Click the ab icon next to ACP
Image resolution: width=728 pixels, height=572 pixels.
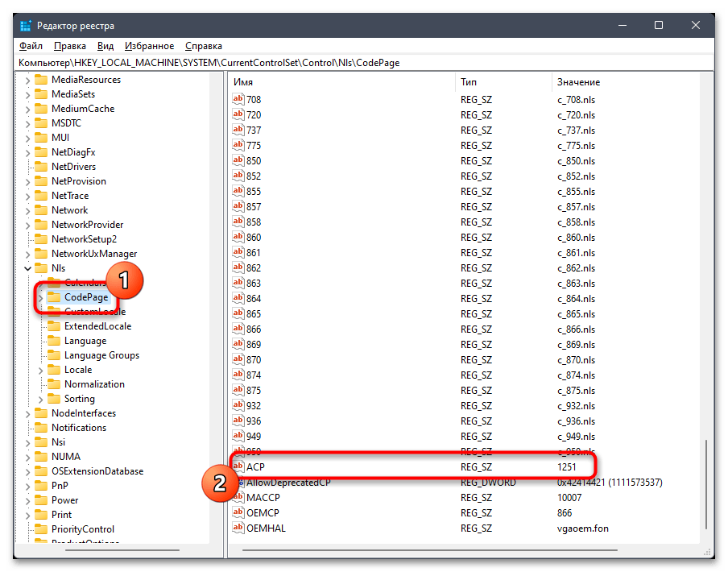coord(238,466)
